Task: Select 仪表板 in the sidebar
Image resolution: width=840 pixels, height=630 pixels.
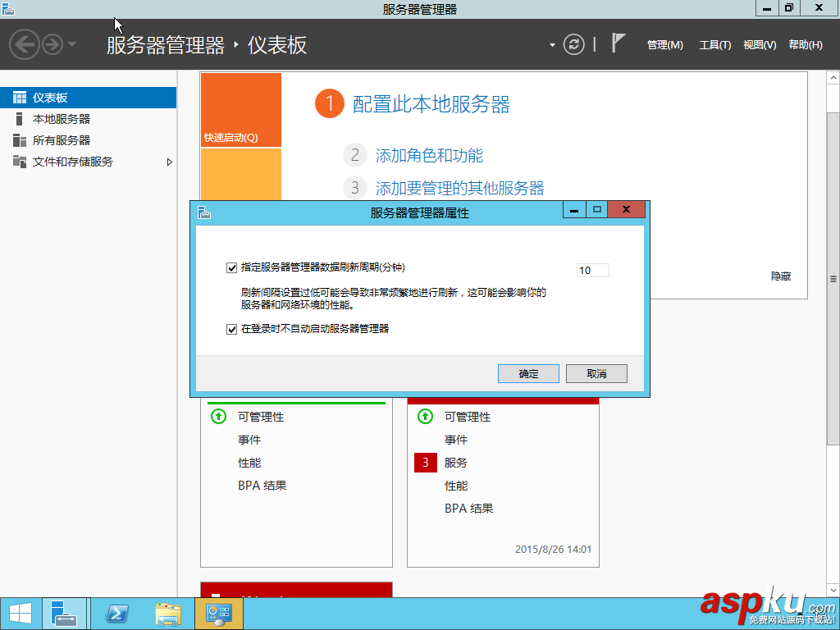Action: pos(88,98)
